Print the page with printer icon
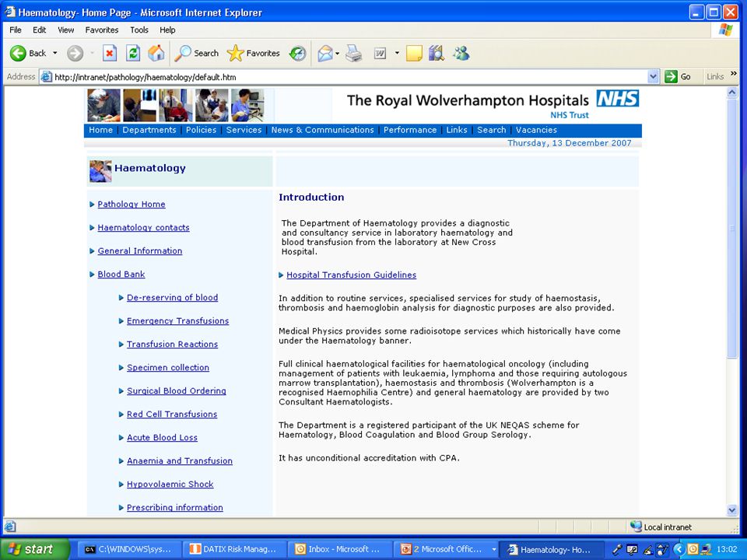 click(x=353, y=54)
